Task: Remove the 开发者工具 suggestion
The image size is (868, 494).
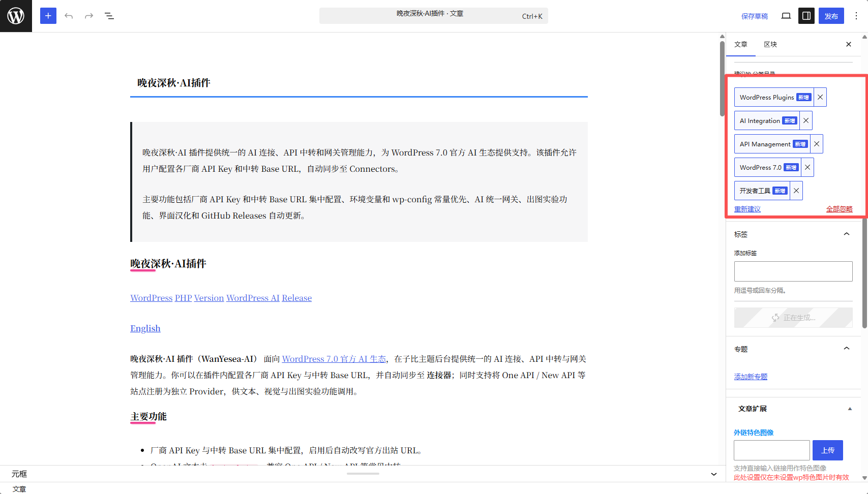Action: click(796, 191)
